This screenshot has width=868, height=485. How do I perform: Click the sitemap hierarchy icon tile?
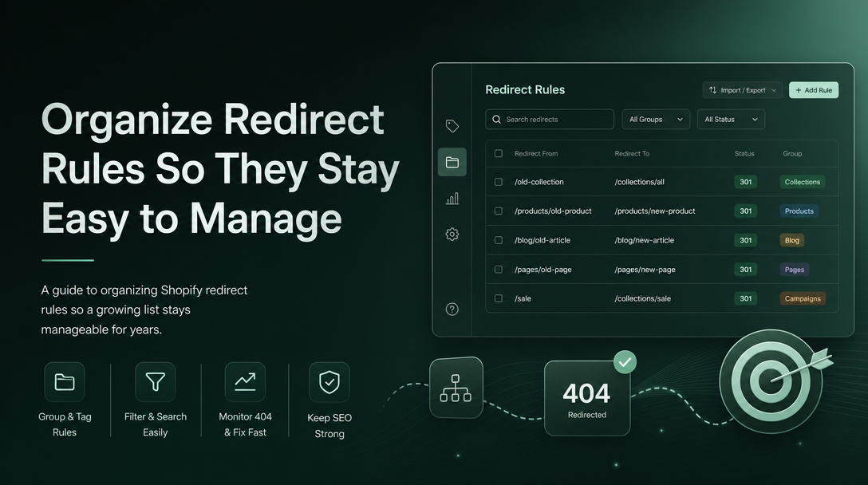[456, 388]
